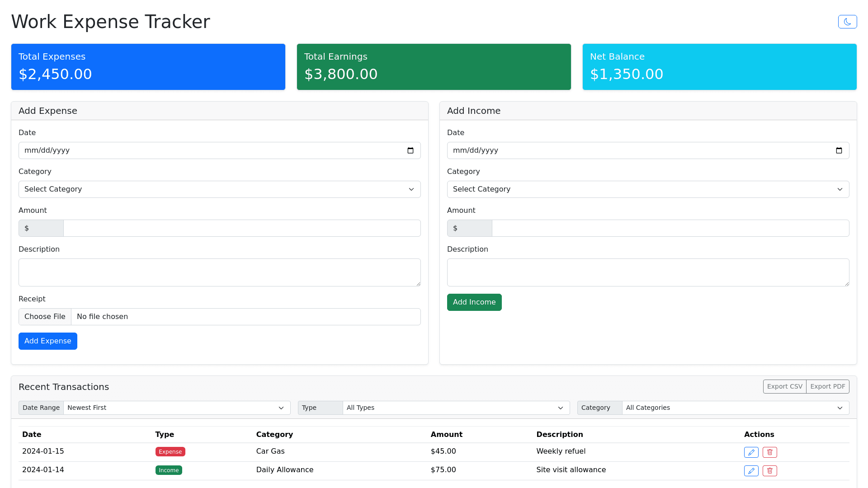Edit the Daily Allowance income row

click(751, 471)
